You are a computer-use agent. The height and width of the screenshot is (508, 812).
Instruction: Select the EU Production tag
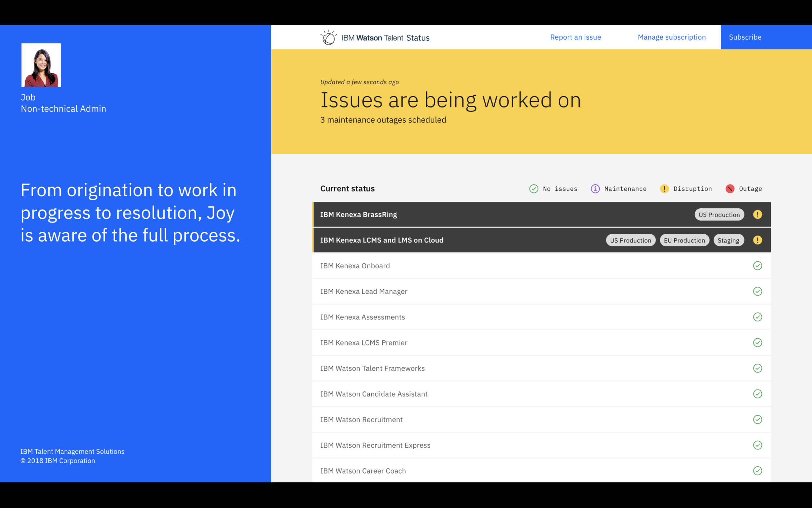(x=684, y=240)
